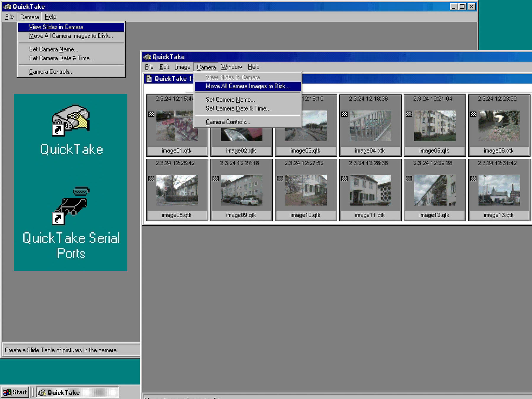Screen dimensions: 532x399
Task: Open the File menu in the back QuickTake window
Action: click(x=9, y=17)
